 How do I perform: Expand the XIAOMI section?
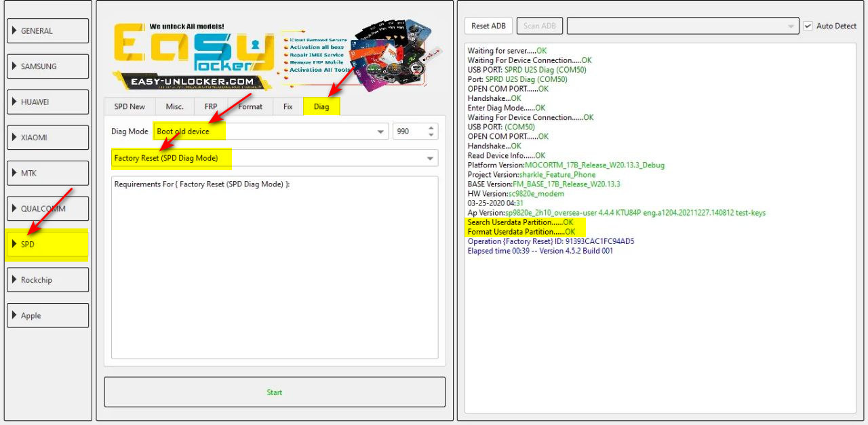tap(47, 138)
